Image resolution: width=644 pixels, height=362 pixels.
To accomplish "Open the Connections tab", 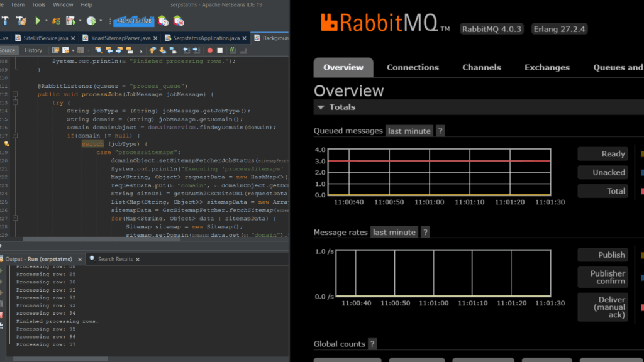I will tap(413, 67).
